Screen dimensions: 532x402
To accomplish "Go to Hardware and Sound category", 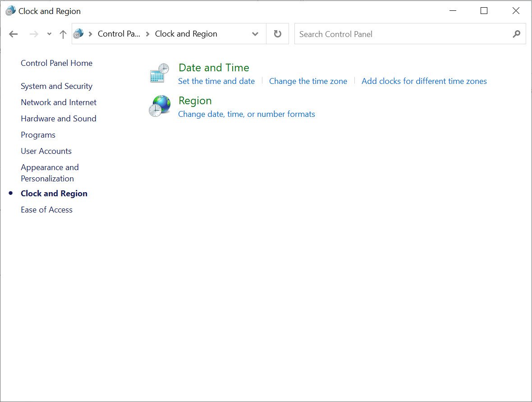I will click(x=58, y=119).
